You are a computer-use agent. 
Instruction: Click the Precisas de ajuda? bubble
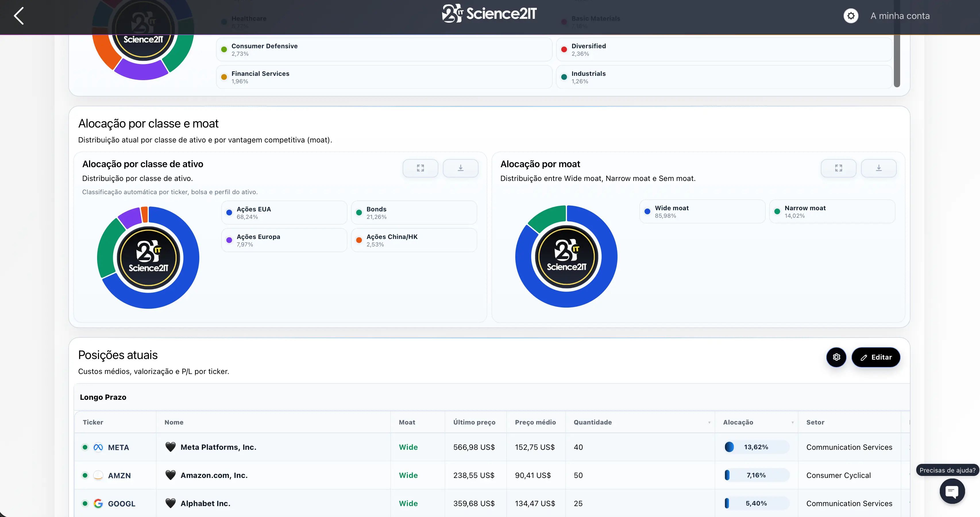(947, 470)
